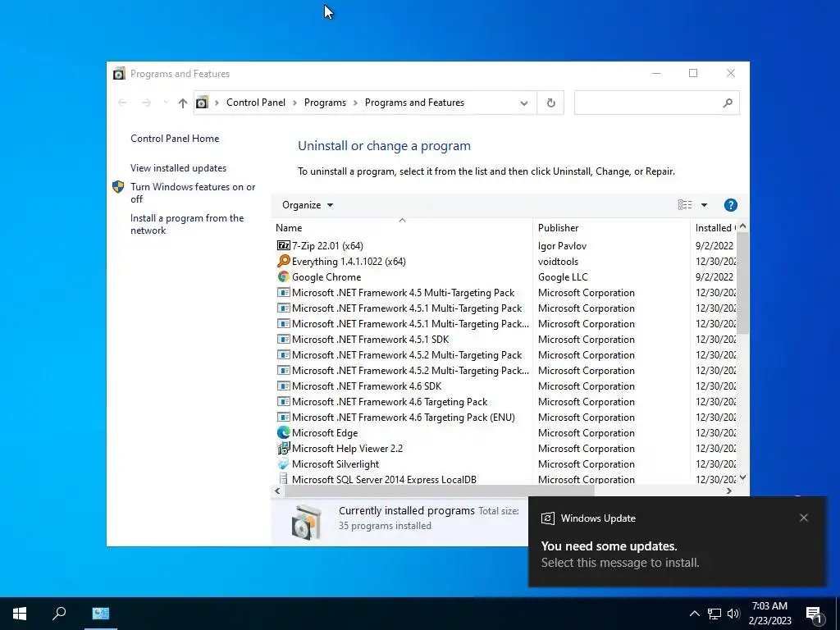Click the Control Panel icon in address bar

point(202,103)
